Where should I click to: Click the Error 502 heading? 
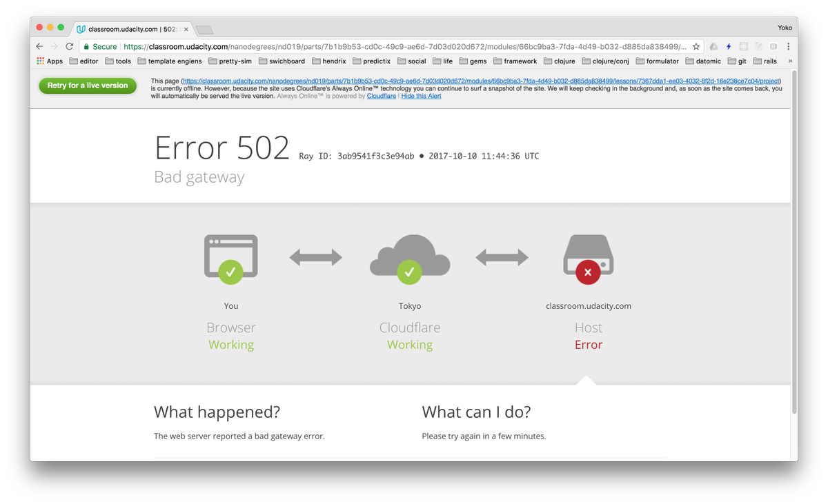pos(221,148)
